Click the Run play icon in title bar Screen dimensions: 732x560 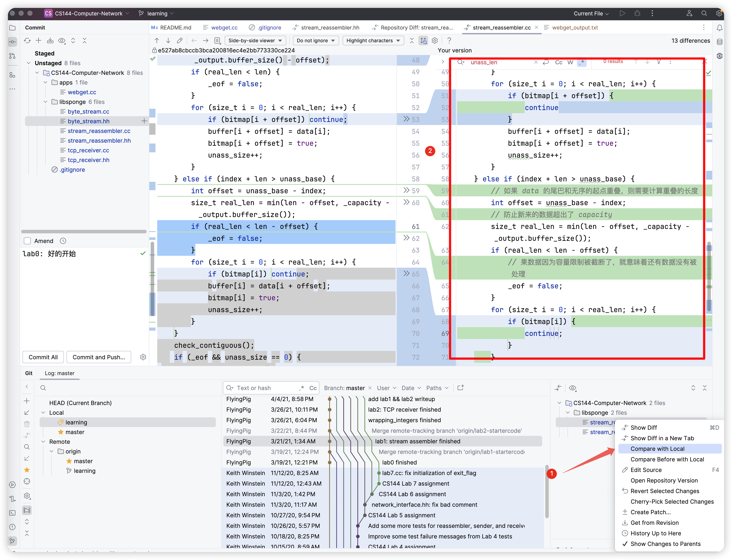622,13
